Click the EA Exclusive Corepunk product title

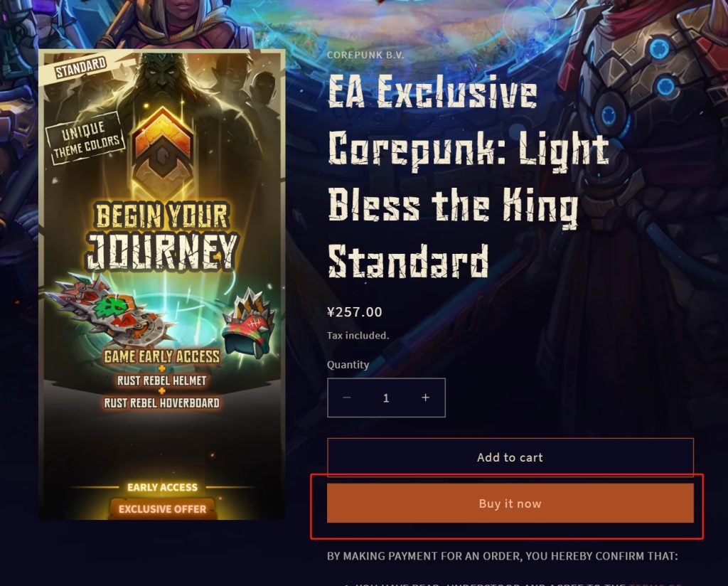pyautogui.click(x=468, y=176)
